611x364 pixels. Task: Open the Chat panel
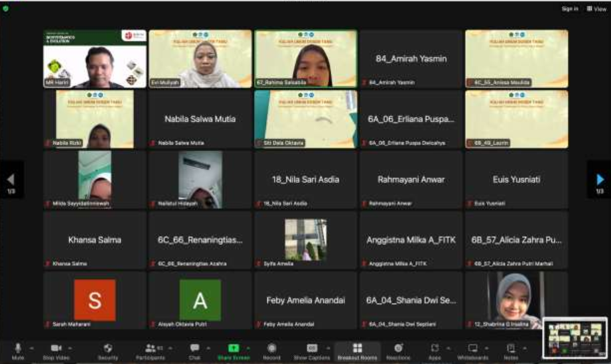(x=194, y=349)
